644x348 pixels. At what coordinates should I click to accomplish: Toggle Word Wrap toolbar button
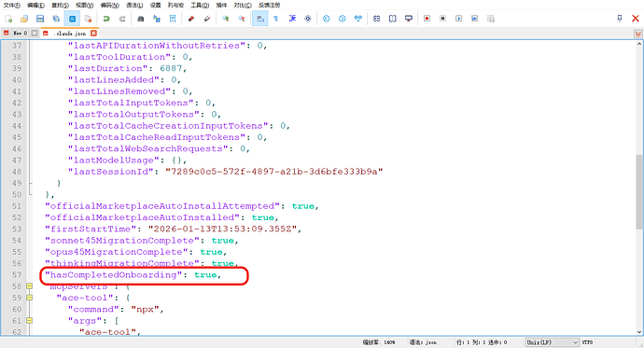[260, 19]
